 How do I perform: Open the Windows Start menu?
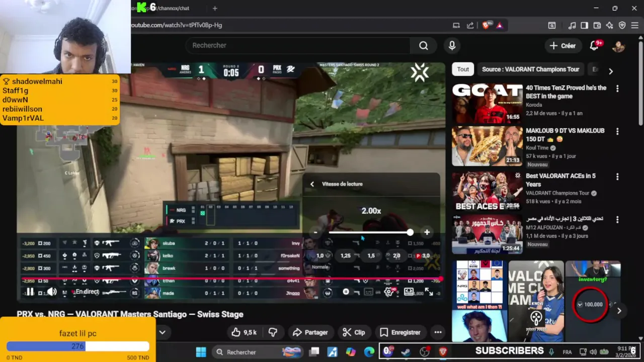point(201,352)
